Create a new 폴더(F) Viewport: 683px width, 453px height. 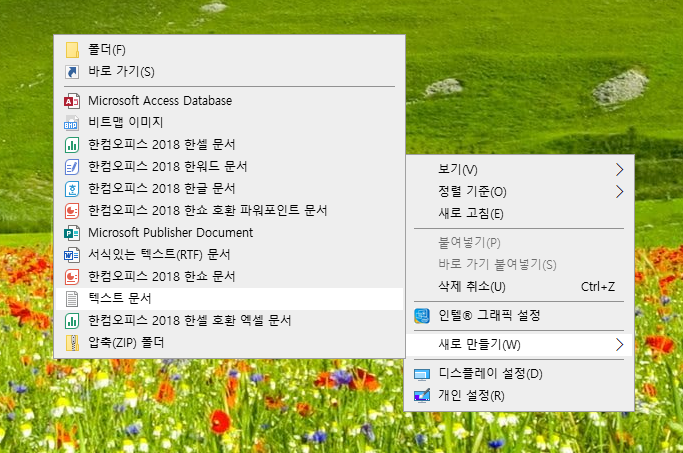click(230, 50)
